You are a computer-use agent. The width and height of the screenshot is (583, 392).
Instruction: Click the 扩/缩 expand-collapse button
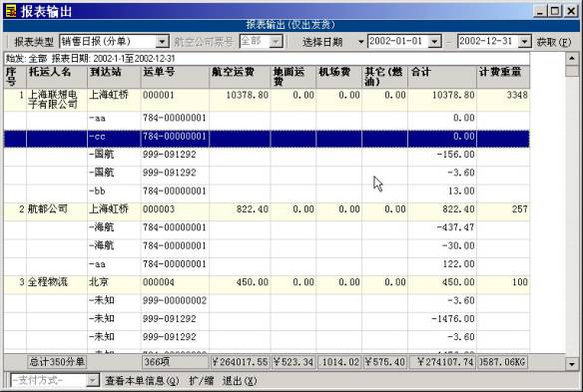click(x=201, y=381)
